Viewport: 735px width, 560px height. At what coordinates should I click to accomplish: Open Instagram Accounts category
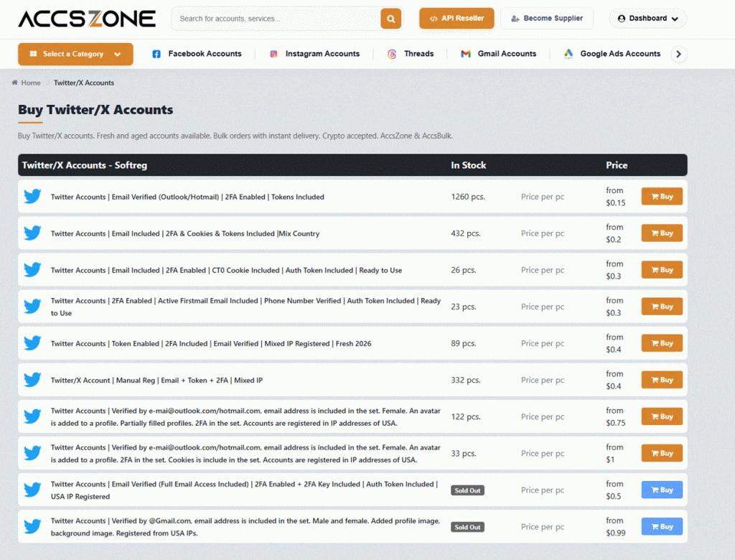click(x=314, y=54)
